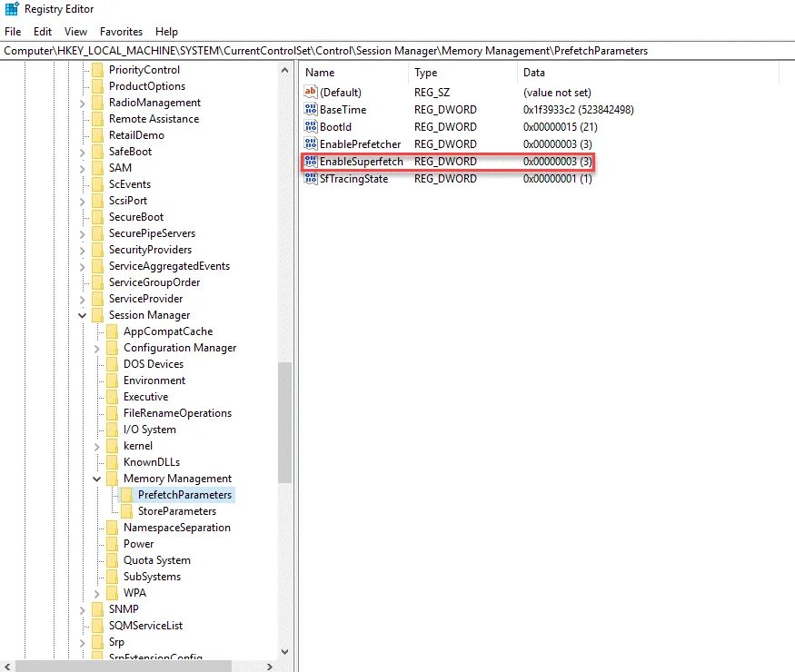795x672 pixels.
Task: Click the PriorityControl folder icon
Action: [x=98, y=70]
